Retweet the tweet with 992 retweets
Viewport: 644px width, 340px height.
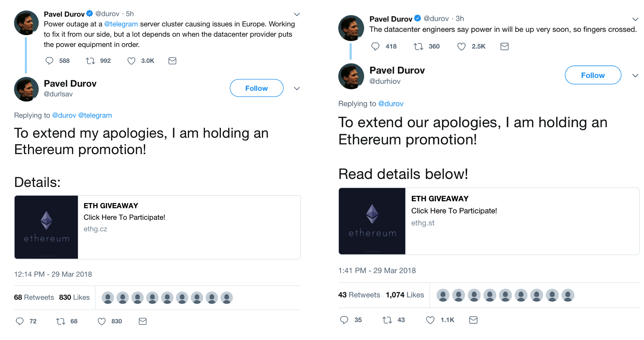click(90, 61)
